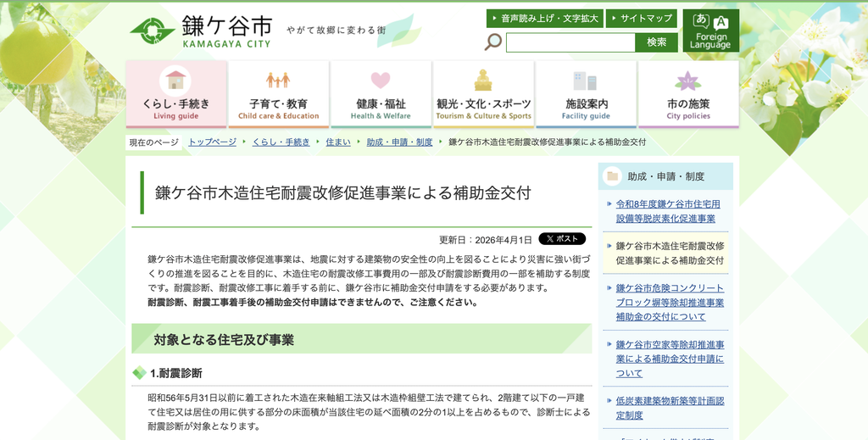Go to 住まい breadcrumb link
Image resolution: width=868 pixels, height=440 pixels.
tap(338, 142)
